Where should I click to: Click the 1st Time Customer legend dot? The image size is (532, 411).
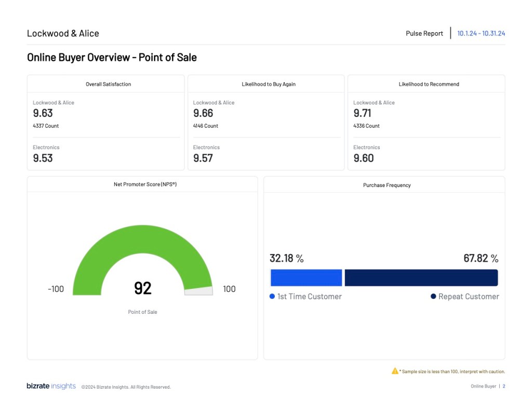pyautogui.click(x=272, y=296)
